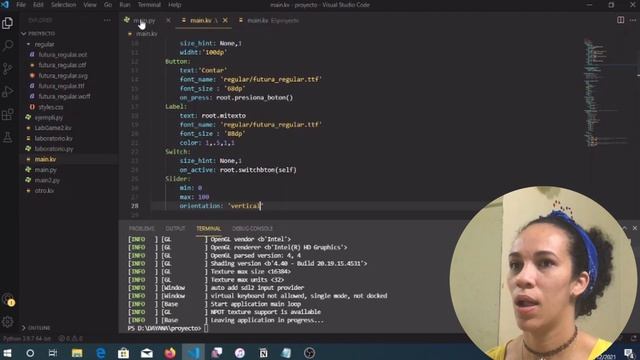The height and width of the screenshot is (360, 640).
Task: Open Microsoft Store from the taskbar
Action: pyautogui.click(x=123, y=353)
